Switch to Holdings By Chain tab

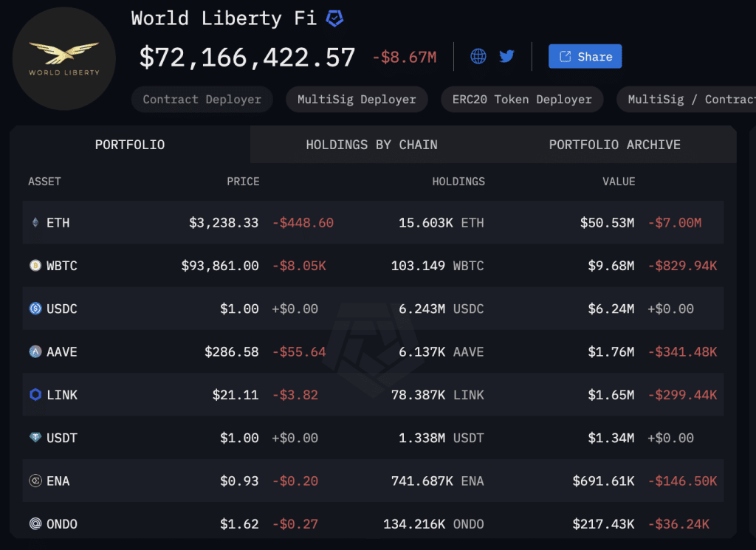372,145
